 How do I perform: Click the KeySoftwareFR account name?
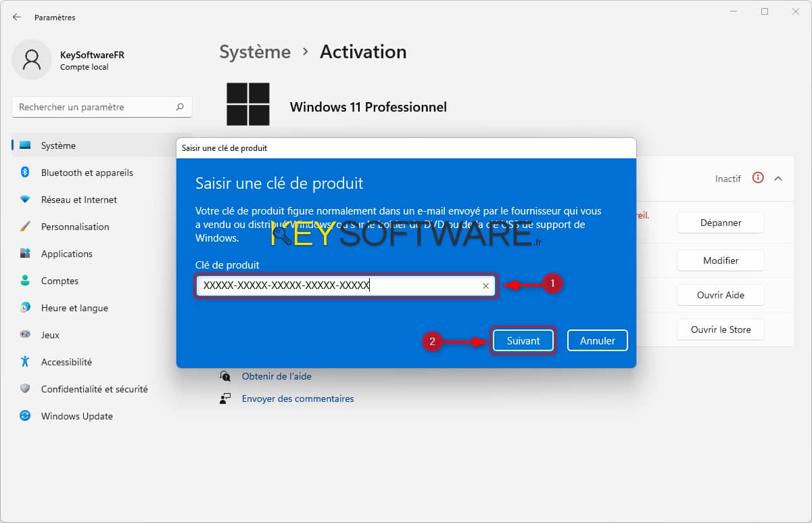click(92, 55)
